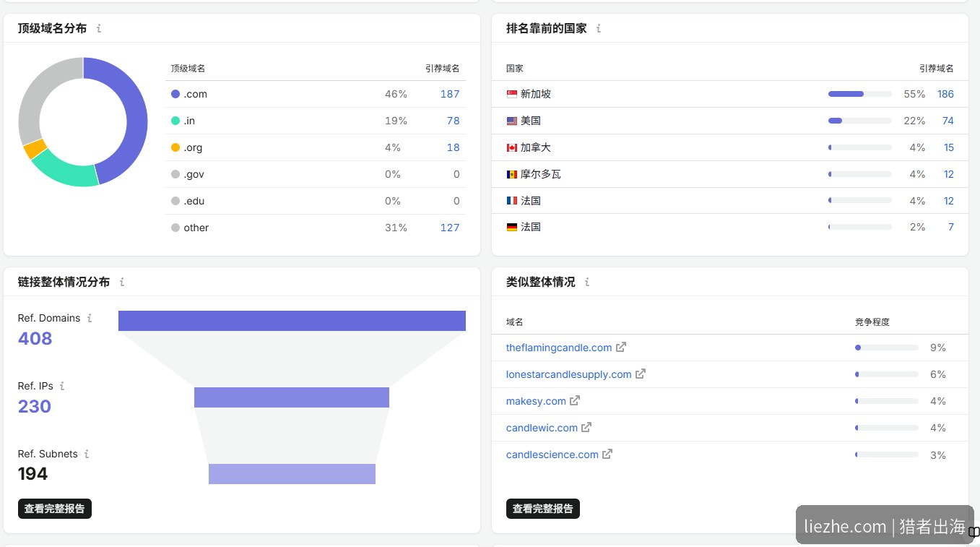Click info icon next to 链接整体情况分布 title
Image resolution: width=980 pixels, height=547 pixels.
coord(122,283)
